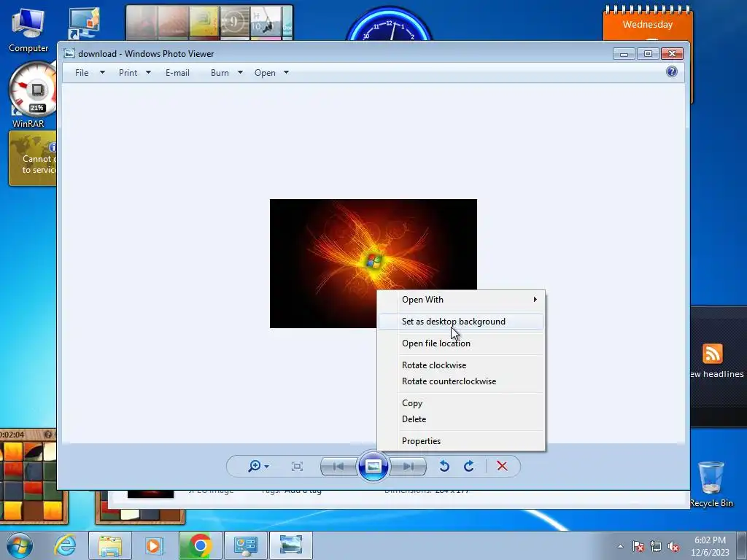
Task: Launch Internet Explorer from the taskbar
Action: [65, 545]
